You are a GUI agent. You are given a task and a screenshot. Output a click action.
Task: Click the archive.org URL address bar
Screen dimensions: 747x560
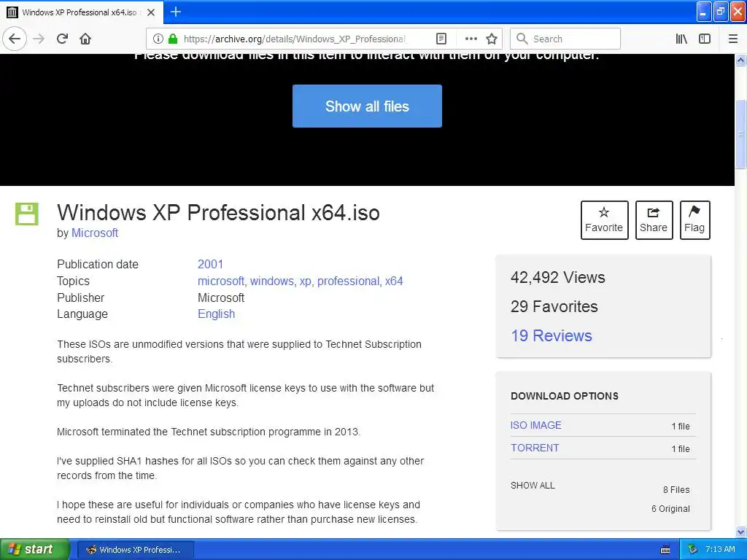295,39
